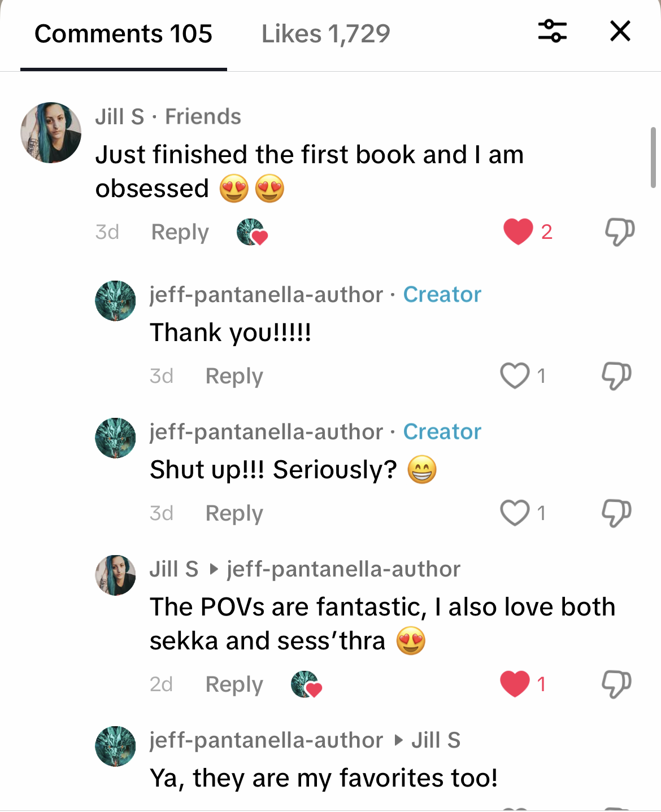This screenshot has width=661, height=812.
Task: Reply to "Shut up!!! Seriously?" comment
Action: (x=234, y=513)
